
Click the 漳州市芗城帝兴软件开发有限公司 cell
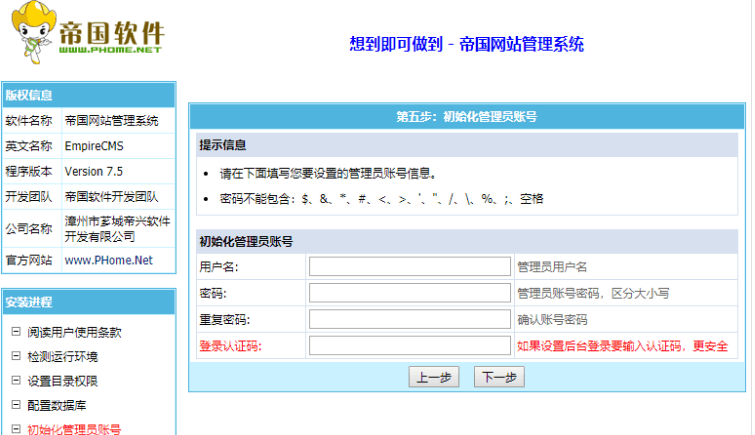[x=118, y=228]
